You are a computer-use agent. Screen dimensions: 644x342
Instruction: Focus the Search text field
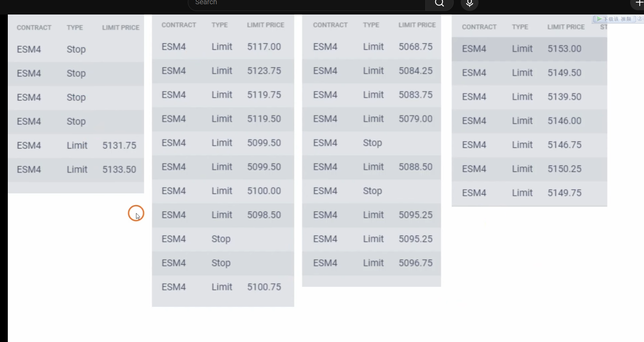[305, 3]
